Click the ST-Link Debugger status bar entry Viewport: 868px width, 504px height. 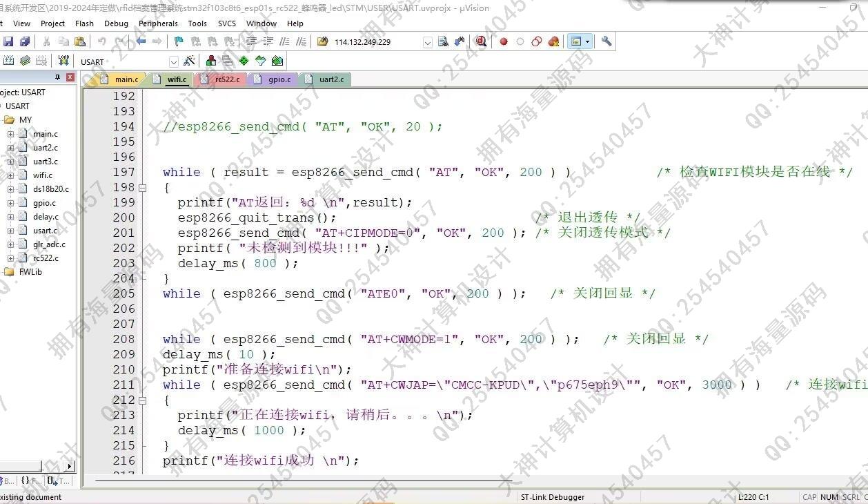553,497
